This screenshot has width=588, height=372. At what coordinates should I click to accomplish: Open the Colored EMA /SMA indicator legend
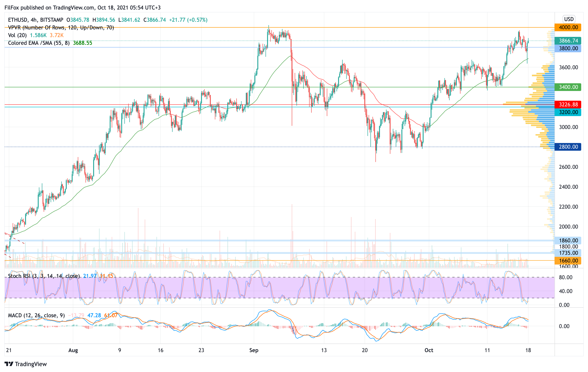click(39, 43)
